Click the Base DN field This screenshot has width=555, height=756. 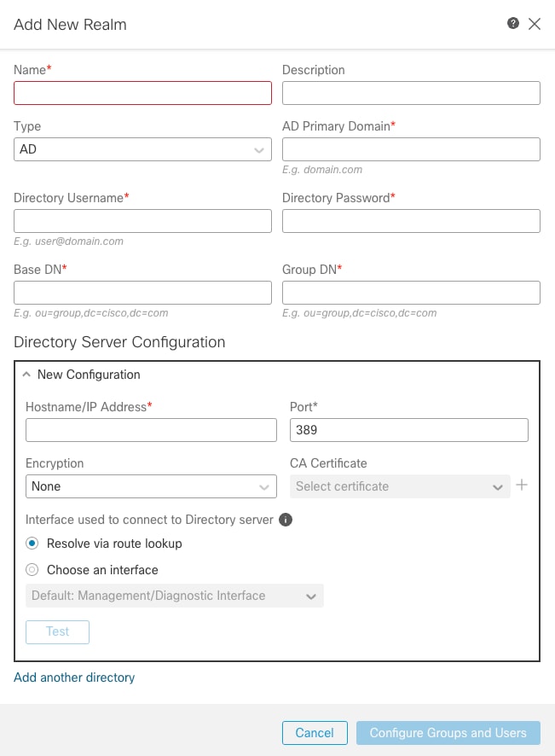142,292
